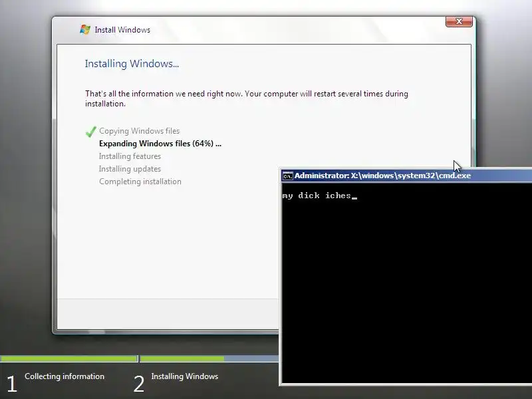Click the 'Installing Windows...' heading
Viewport: 532px width, 399px height.
132,64
